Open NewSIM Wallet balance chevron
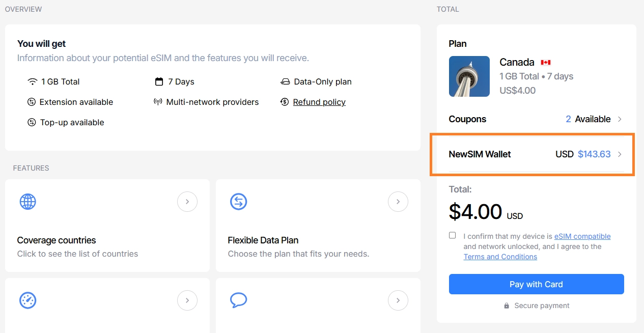The height and width of the screenshot is (333, 644). coord(620,154)
